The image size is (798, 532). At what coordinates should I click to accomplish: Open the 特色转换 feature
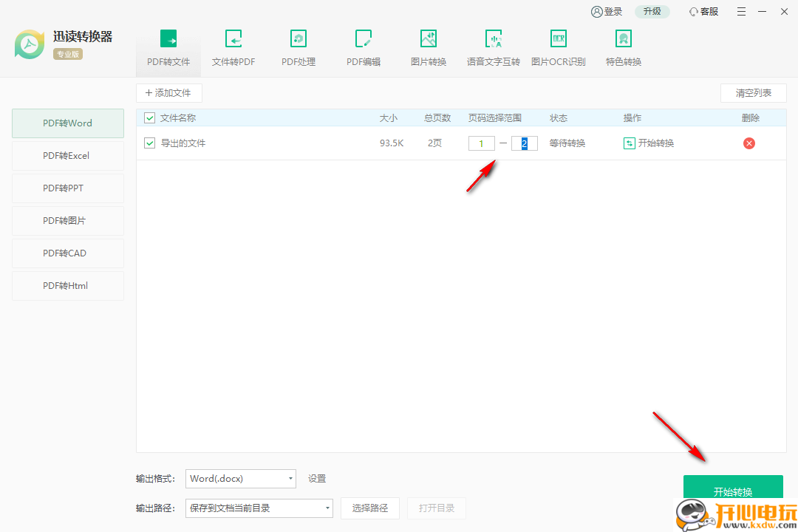pos(623,47)
